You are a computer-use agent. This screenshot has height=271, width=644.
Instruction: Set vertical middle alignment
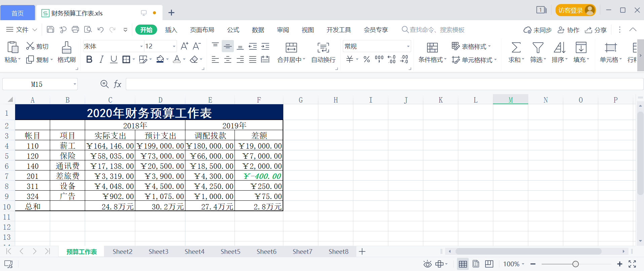(228, 46)
